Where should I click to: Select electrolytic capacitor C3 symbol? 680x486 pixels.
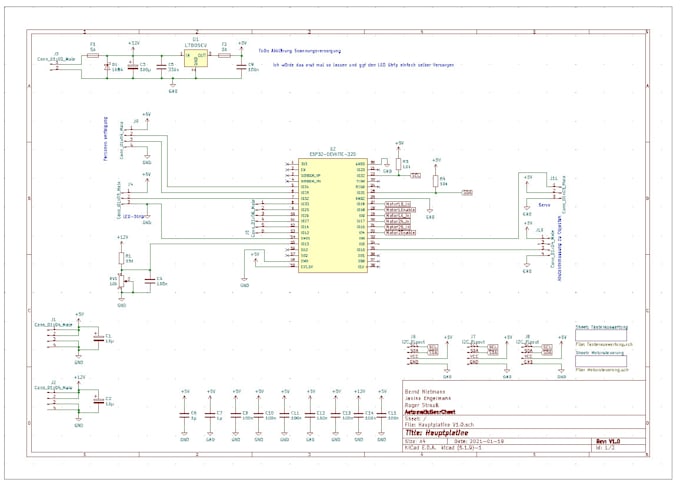coord(134,67)
